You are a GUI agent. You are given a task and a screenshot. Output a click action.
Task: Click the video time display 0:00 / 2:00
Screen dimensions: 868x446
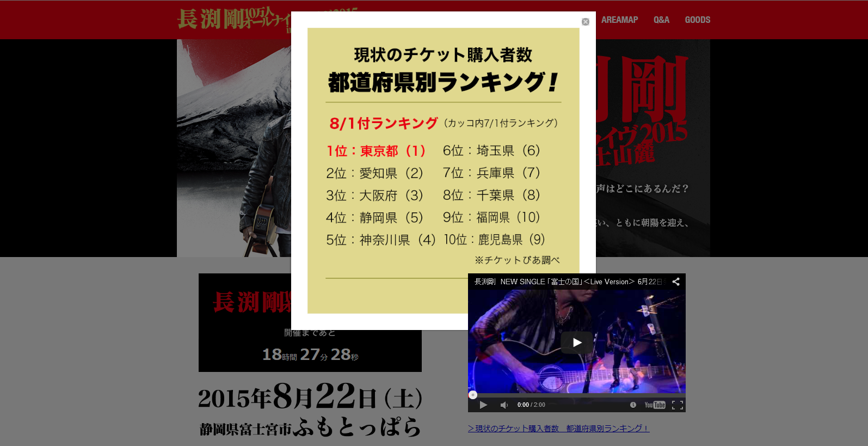(531, 405)
